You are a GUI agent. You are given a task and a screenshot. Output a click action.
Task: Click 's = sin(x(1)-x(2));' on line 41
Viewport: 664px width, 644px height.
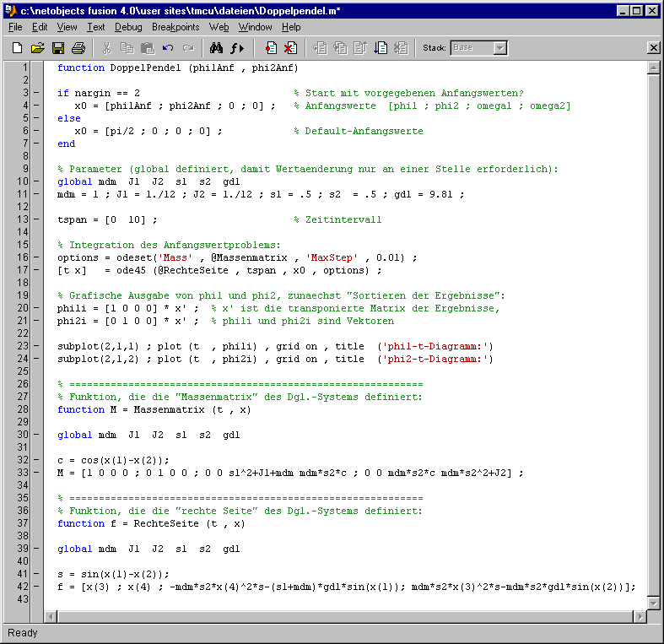113,575
